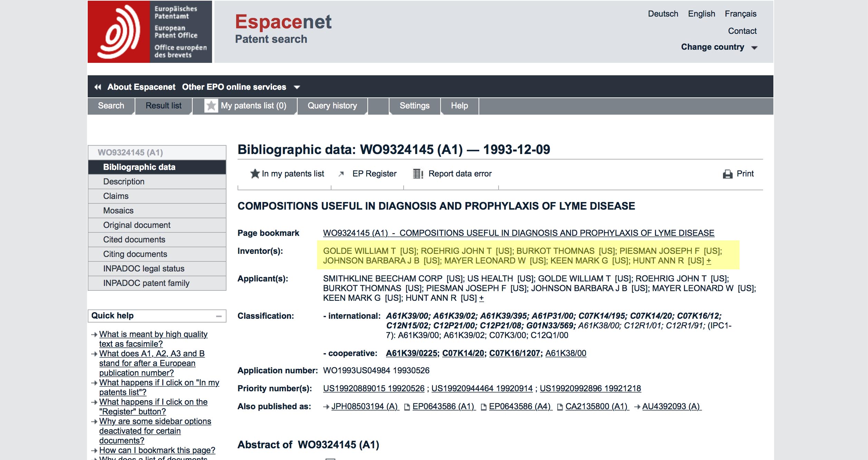
Task: Click the arrow icon before JPH08503194 (A)
Action: click(x=326, y=406)
